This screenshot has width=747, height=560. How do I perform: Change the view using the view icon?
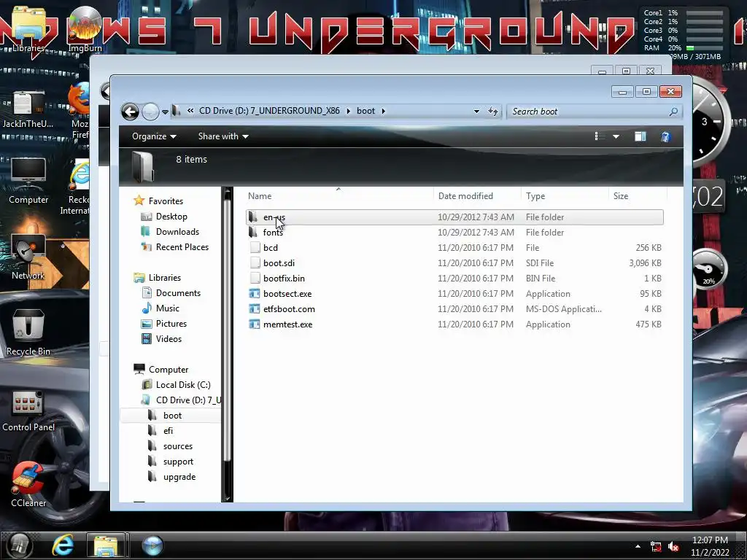point(600,136)
